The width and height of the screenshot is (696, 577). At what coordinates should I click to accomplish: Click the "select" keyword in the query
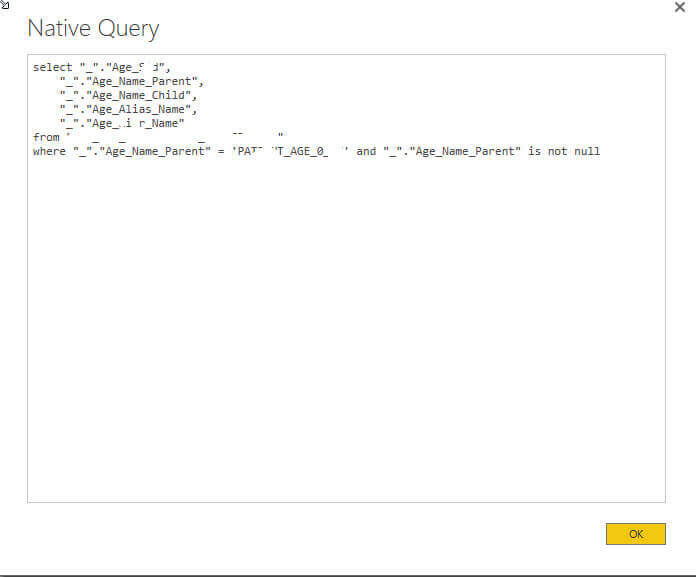(x=52, y=67)
